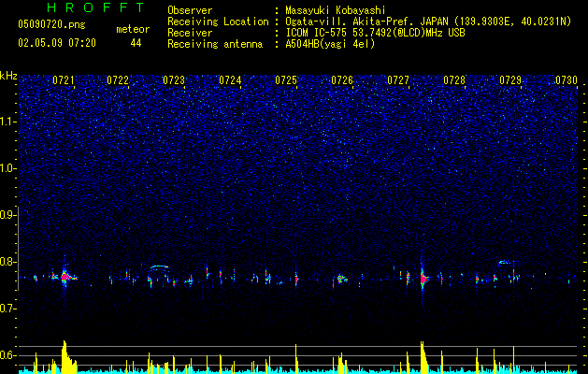Click the 0723 time marker

[x=174, y=80]
